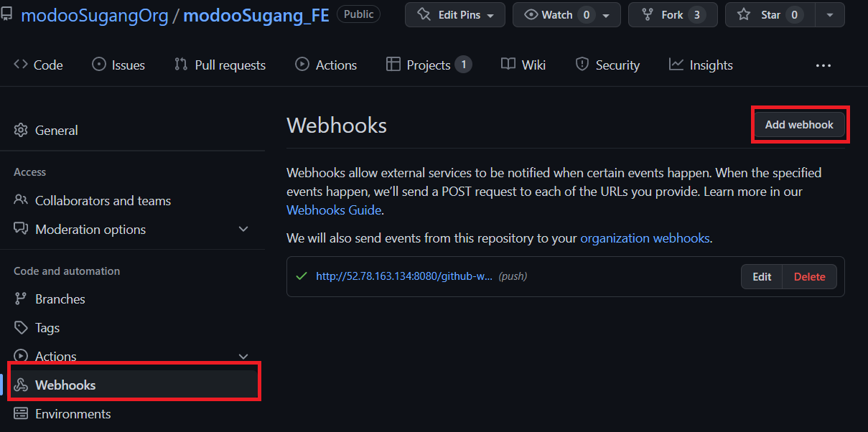Fork the repository
The height and width of the screenshot is (432, 868).
point(673,14)
